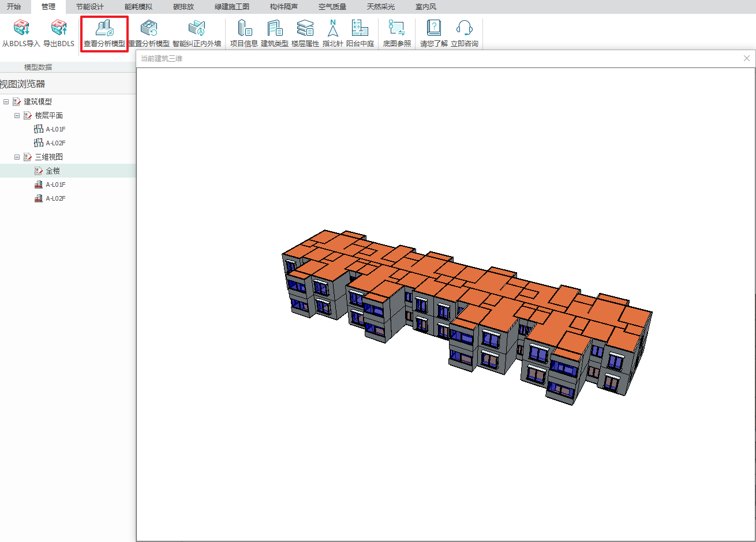Open 建筑类型 building type settings

pyautogui.click(x=275, y=28)
